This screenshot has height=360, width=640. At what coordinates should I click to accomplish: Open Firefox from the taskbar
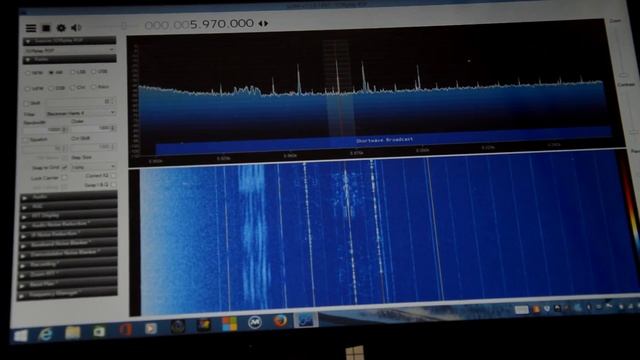[280, 321]
